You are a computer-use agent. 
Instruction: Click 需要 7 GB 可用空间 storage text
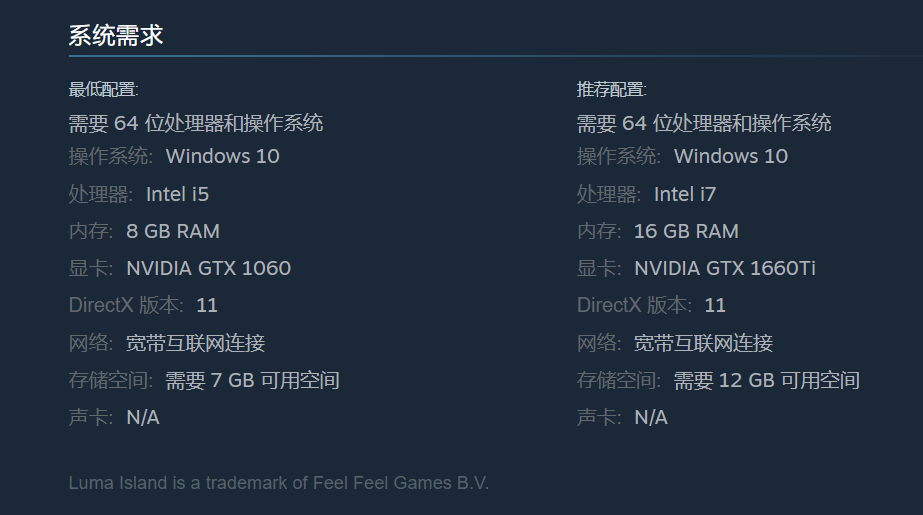(x=252, y=381)
